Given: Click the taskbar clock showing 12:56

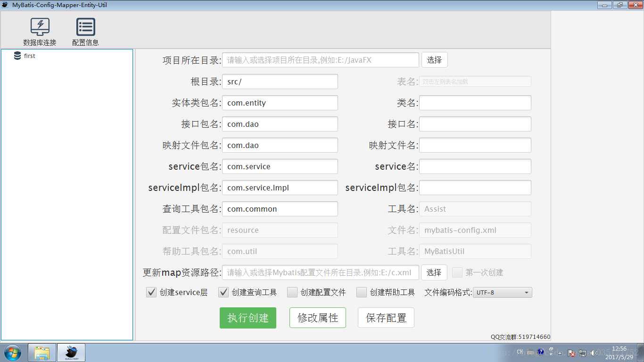Looking at the screenshot, I should point(619,353).
